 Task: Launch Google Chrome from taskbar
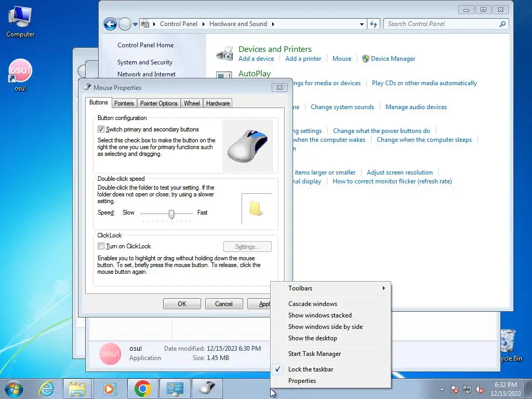pyautogui.click(x=142, y=389)
